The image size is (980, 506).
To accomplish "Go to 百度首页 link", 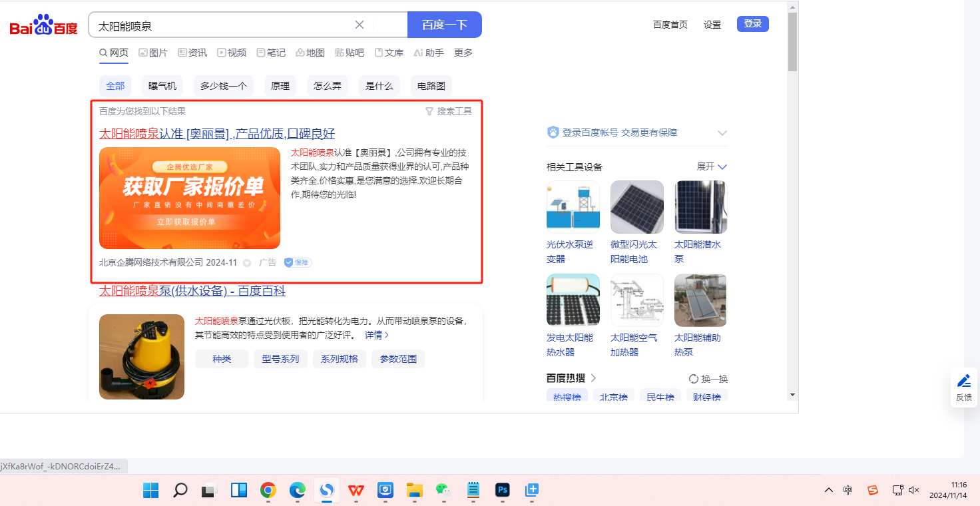I will pos(670,25).
